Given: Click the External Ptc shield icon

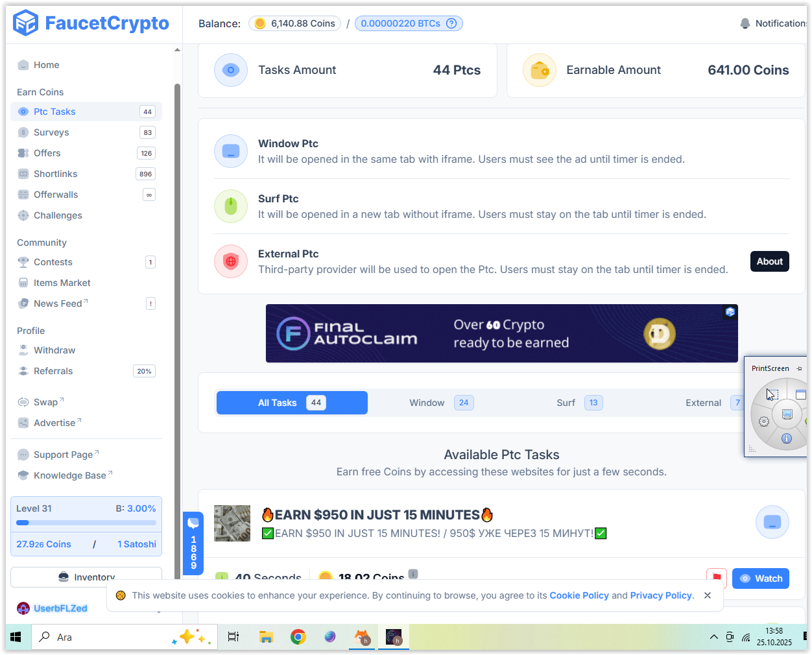Looking at the screenshot, I should (231, 261).
